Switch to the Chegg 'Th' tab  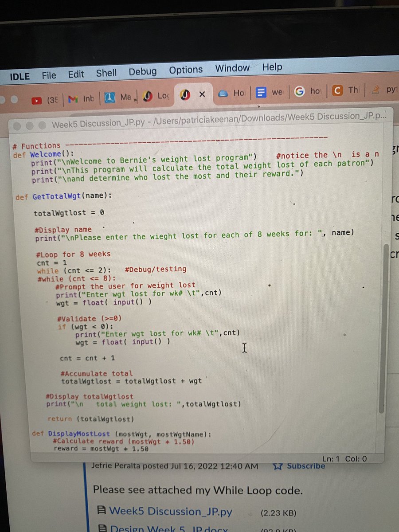point(345,90)
